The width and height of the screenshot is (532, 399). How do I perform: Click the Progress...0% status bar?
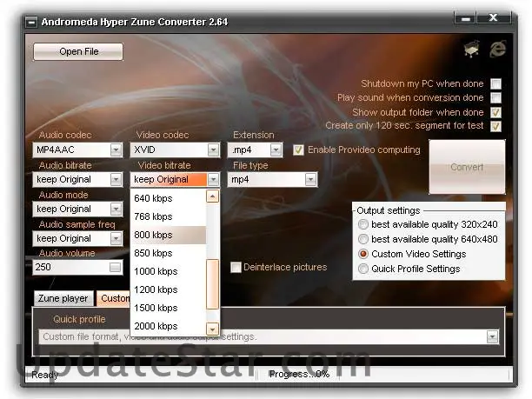click(299, 375)
